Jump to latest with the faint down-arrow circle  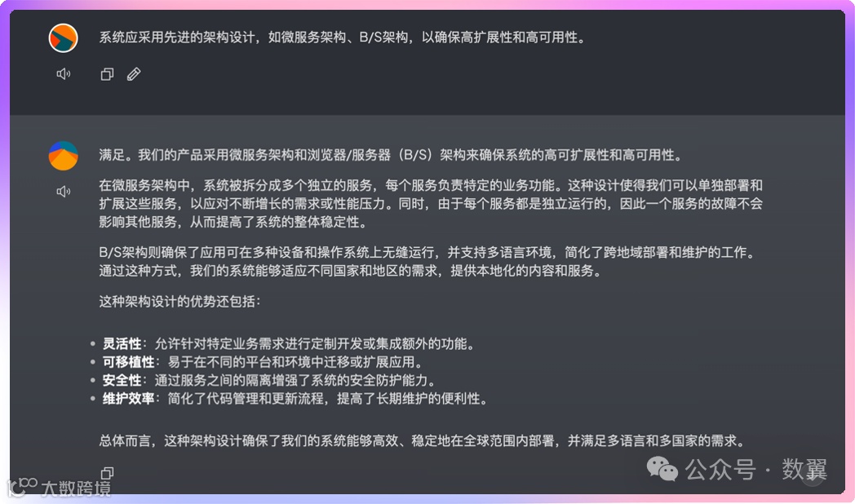[x=813, y=475]
